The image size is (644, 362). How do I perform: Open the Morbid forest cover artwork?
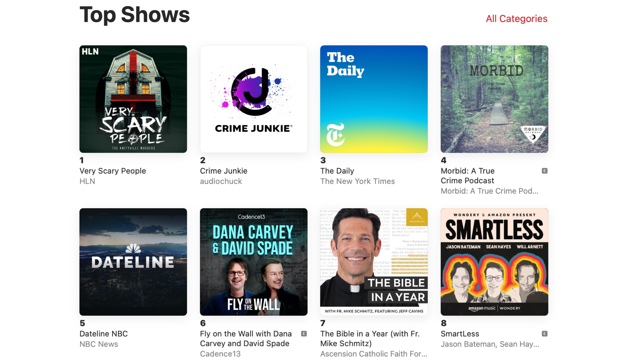coord(494,99)
